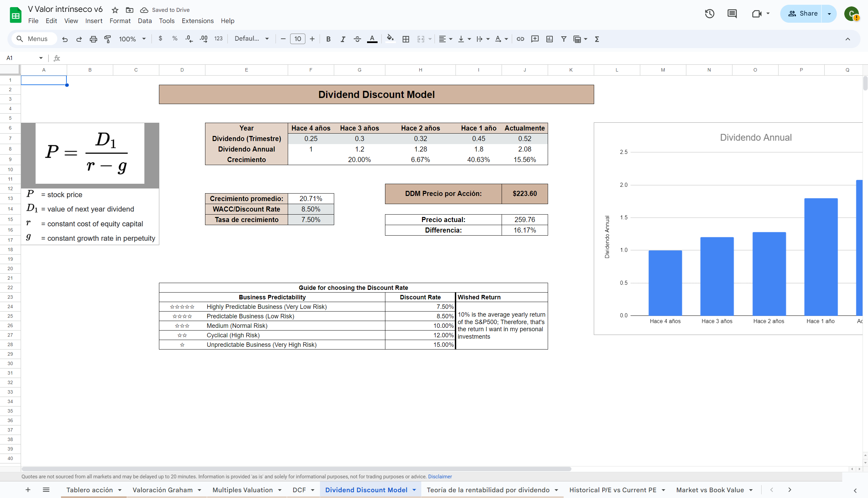Click the insert chart icon
The width and height of the screenshot is (868, 498).
[549, 39]
